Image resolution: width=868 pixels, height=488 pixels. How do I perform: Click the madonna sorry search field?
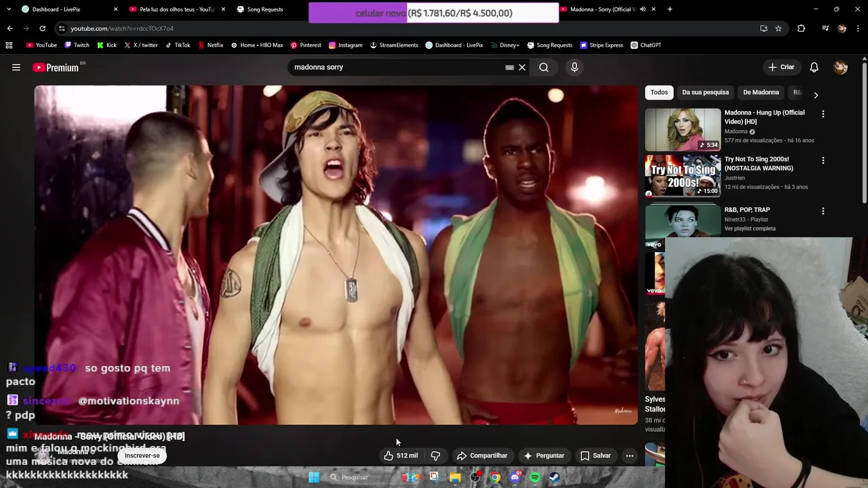397,67
